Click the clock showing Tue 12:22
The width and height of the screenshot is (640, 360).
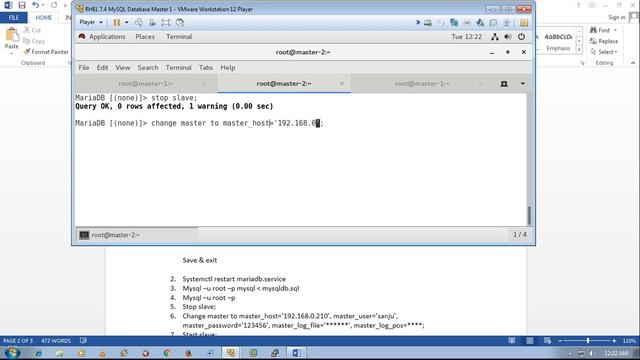(x=466, y=37)
